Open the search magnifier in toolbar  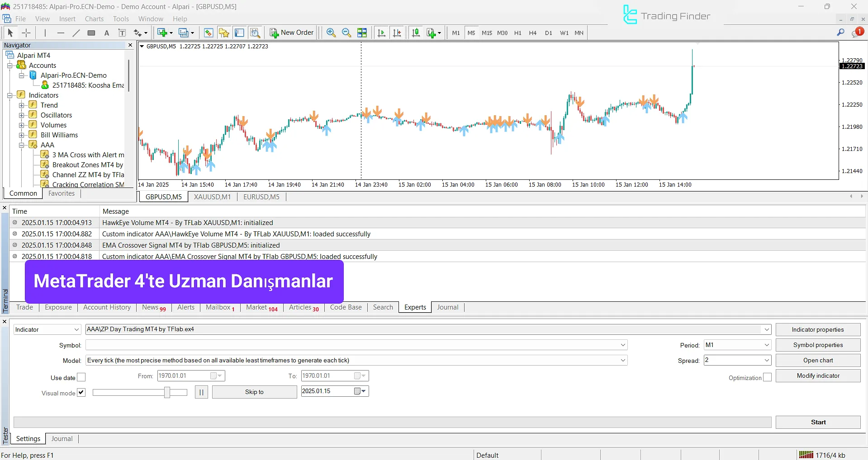point(840,33)
